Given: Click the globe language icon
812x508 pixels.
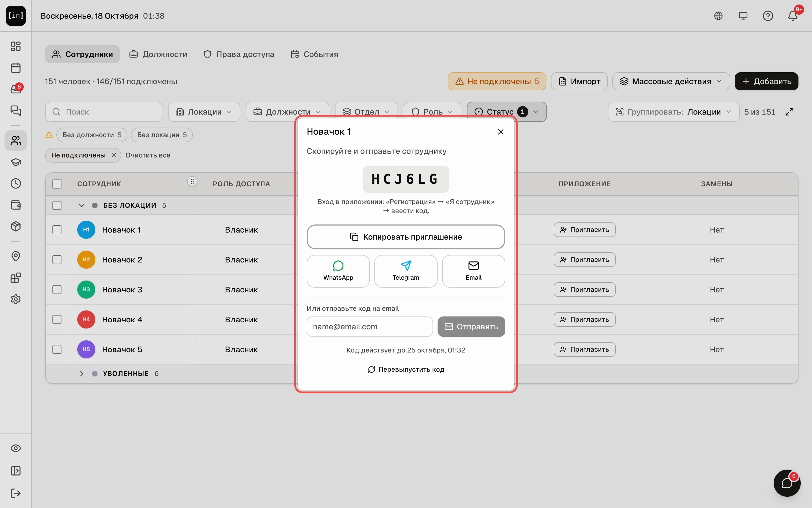Looking at the screenshot, I should tap(718, 16).
